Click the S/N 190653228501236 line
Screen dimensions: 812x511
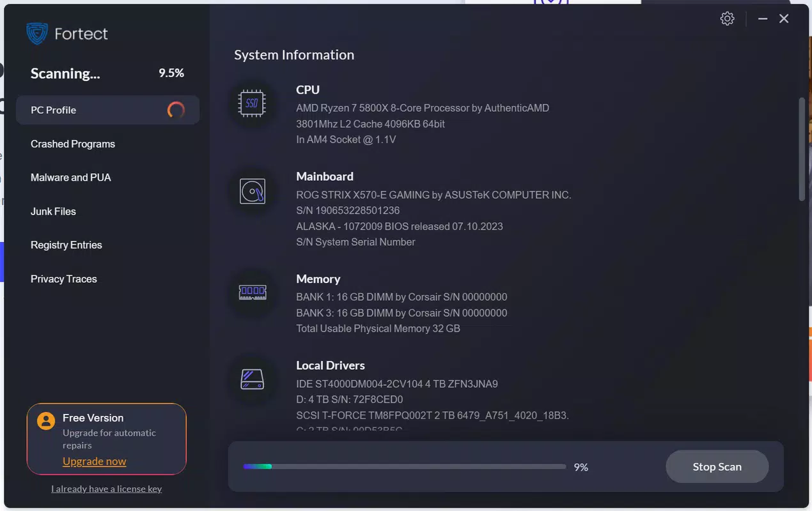(x=348, y=210)
